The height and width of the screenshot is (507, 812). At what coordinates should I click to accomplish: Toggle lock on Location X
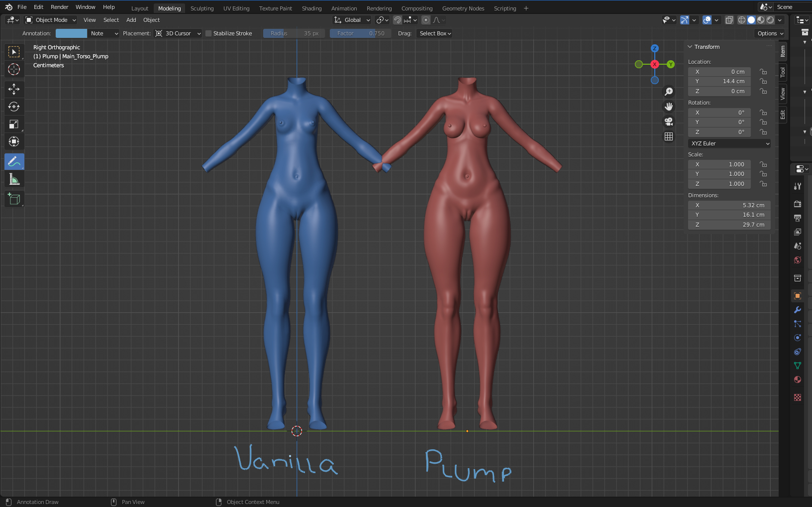[763, 72]
